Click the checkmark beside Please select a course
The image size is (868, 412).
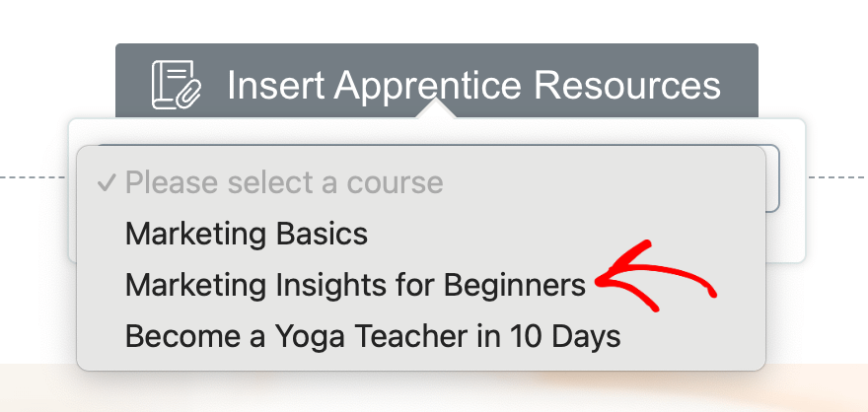click(x=106, y=183)
